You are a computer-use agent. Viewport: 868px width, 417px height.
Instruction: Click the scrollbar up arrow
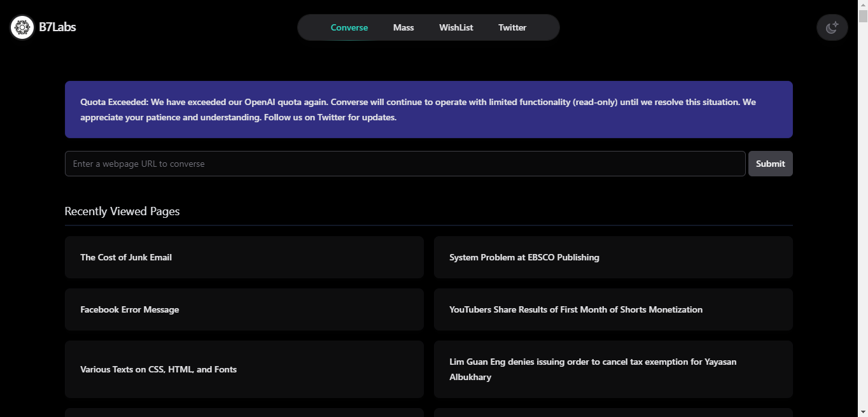click(863, 5)
